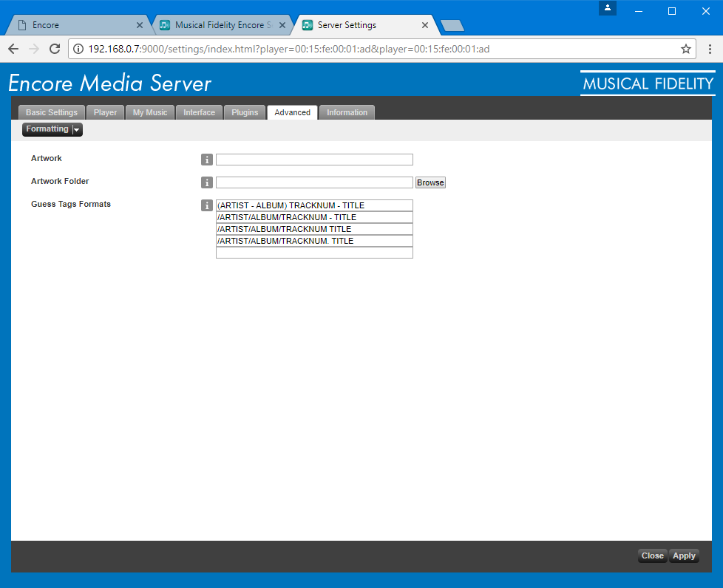Open a new browser tab

[x=452, y=26]
